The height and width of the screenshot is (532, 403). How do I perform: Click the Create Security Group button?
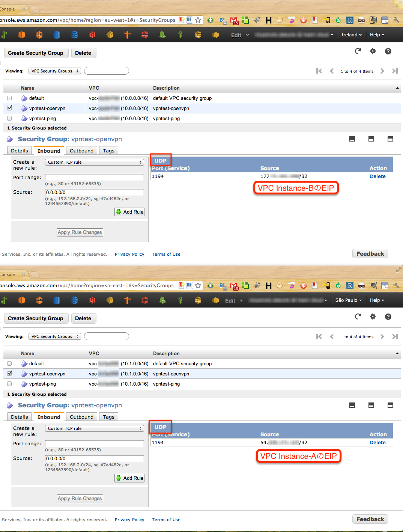pyautogui.click(x=36, y=53)
